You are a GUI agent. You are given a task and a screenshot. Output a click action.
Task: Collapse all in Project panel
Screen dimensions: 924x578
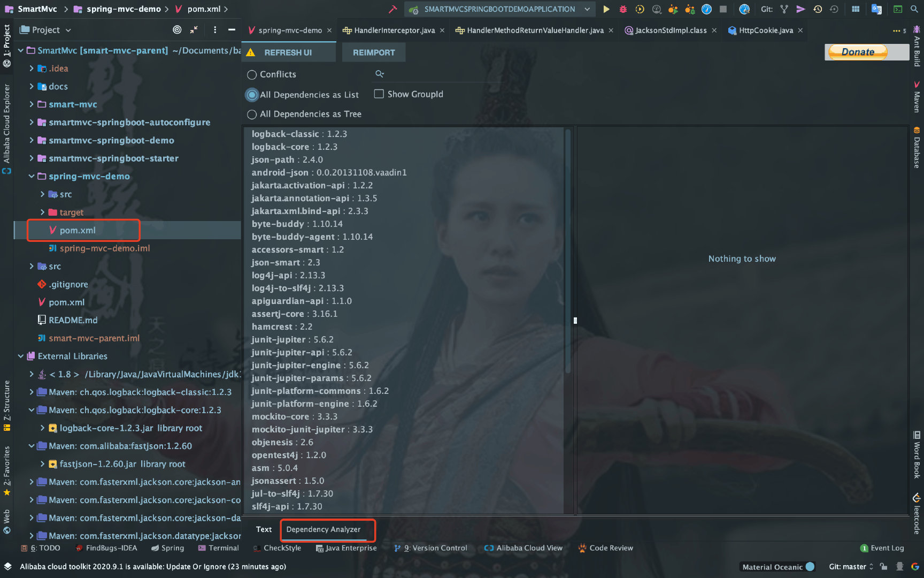pyautogui.click(x=194, y=30)
